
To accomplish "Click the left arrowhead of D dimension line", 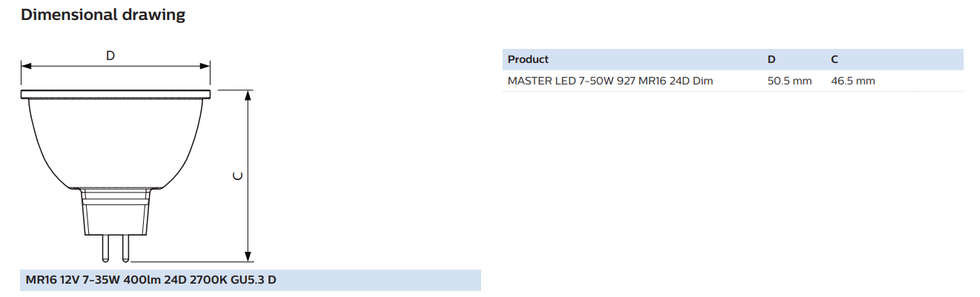I will tap(26, 67).
